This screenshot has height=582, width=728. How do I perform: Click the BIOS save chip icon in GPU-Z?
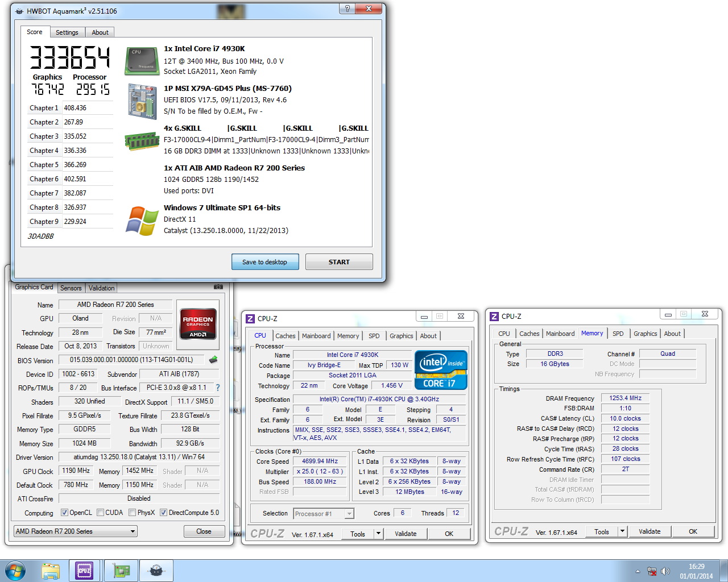[213, 359]
